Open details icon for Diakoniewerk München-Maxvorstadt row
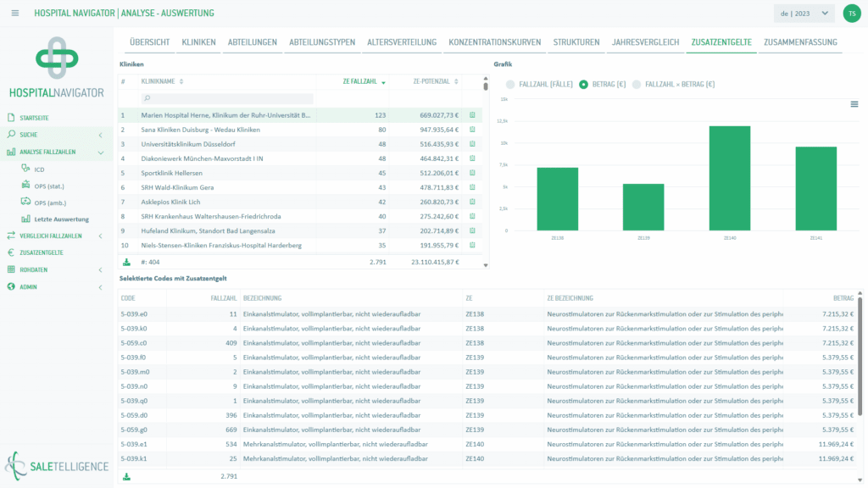This screenshot has width=868, height=488. pyautogui.click(x=472, y=158)
